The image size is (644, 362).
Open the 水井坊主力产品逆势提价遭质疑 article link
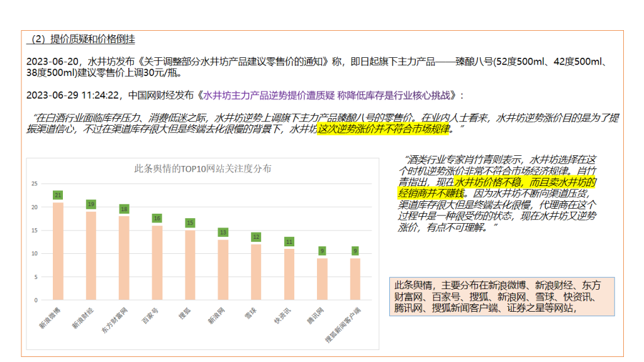click(x=328, y=96)
